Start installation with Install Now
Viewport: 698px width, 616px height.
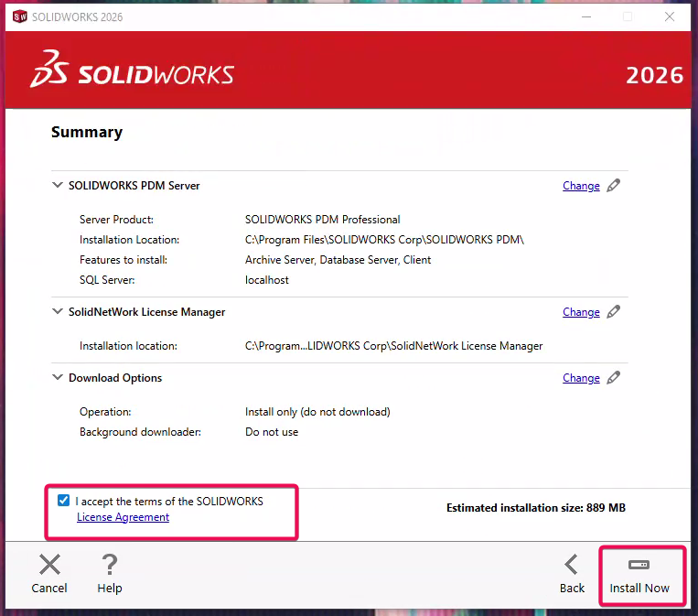[x=639, y=574]
